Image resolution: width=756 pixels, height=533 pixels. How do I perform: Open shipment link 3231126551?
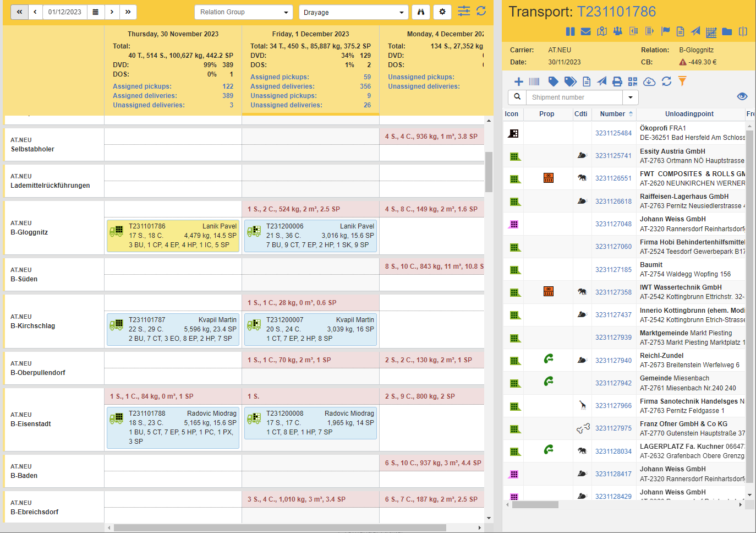coord(613,178)
